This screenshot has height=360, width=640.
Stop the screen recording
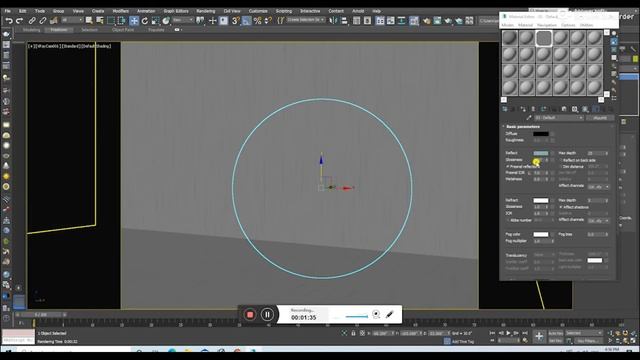[x=250, y=315]
